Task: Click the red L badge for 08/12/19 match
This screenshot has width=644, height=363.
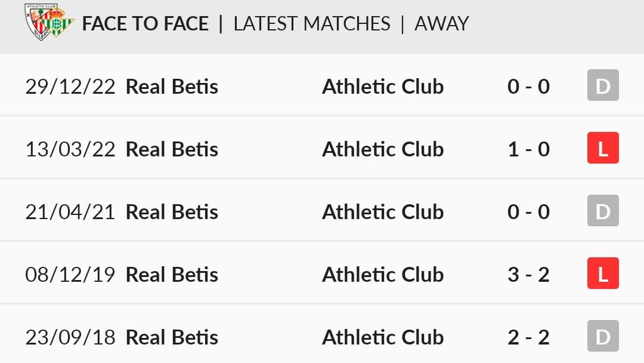Action: pos(603,273)
